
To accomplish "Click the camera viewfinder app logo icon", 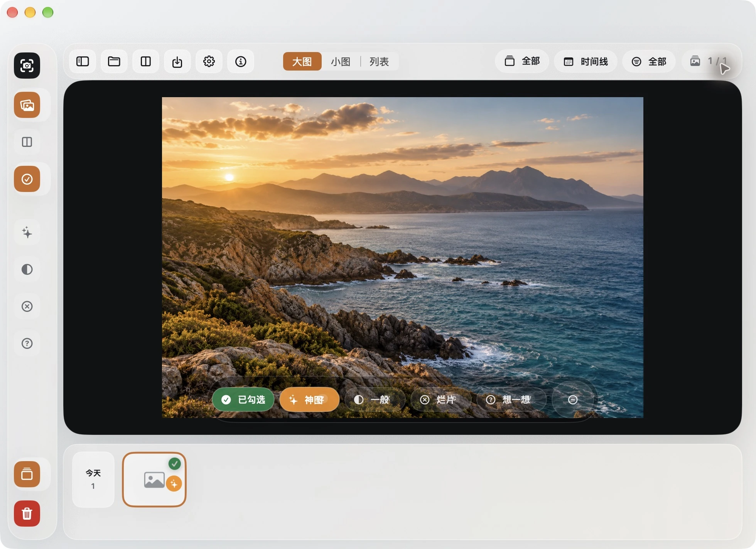I will (x=27, y=66).
